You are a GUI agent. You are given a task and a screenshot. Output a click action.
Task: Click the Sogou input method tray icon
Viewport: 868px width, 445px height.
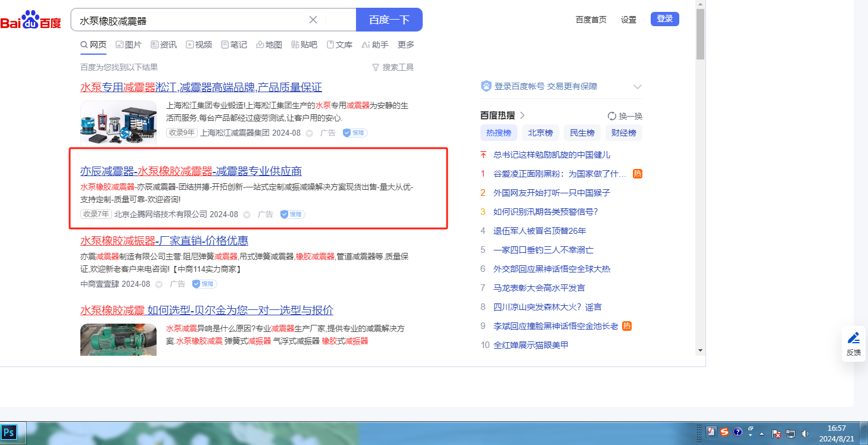click(725, 433)
